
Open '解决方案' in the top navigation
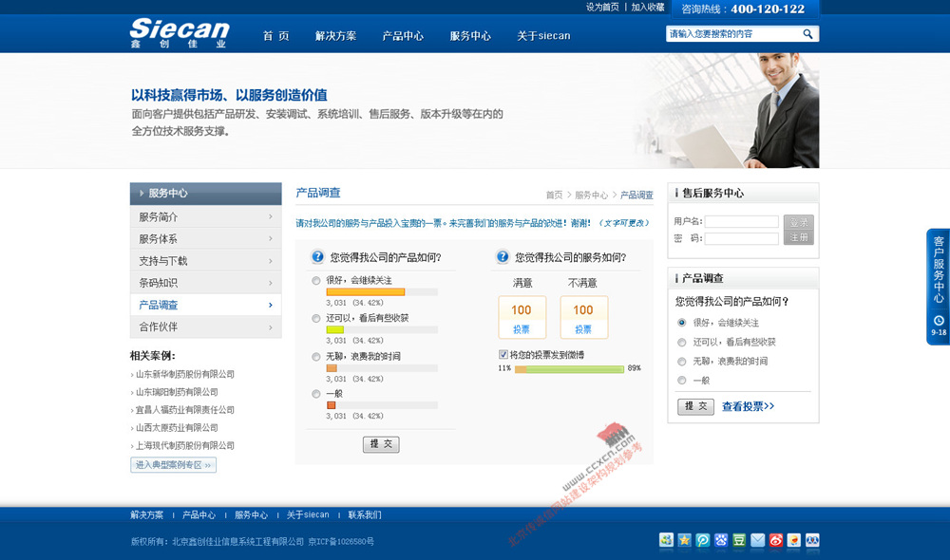(335, 36)
